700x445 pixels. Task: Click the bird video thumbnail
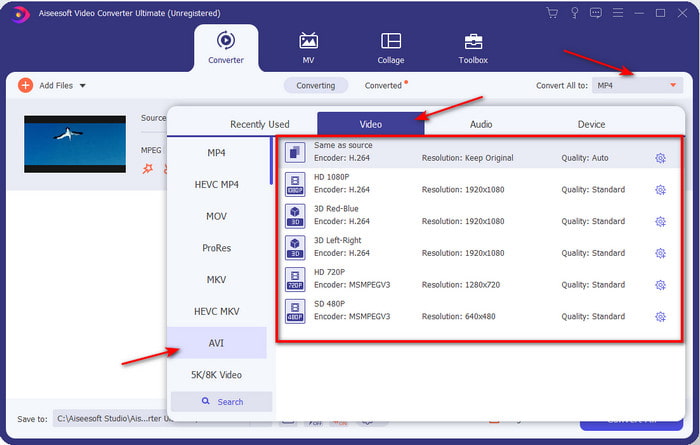click(75, 144)
